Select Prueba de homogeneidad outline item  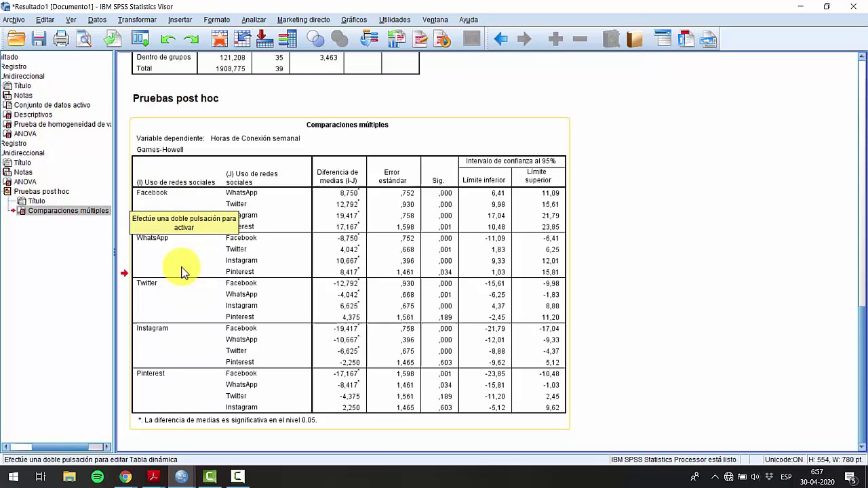click(62, 124)
